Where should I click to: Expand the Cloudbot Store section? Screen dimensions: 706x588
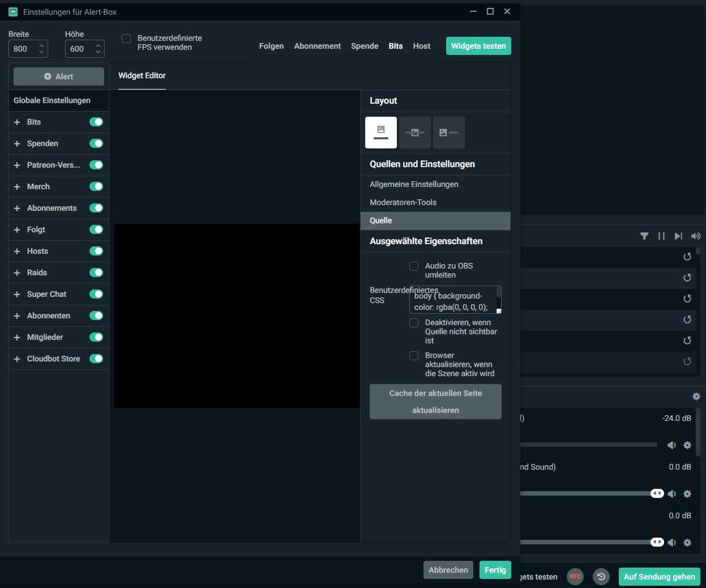[17, 359]
